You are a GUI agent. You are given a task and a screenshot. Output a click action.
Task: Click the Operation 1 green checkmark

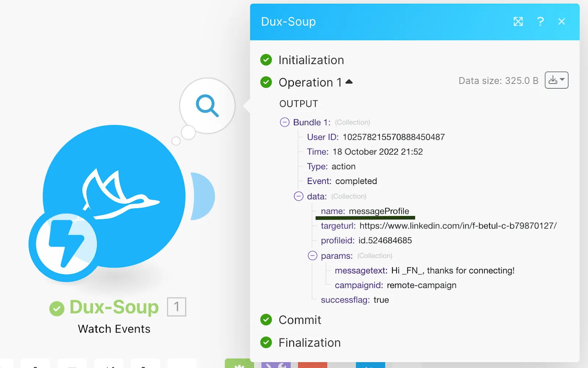click(x=266, y=82)
